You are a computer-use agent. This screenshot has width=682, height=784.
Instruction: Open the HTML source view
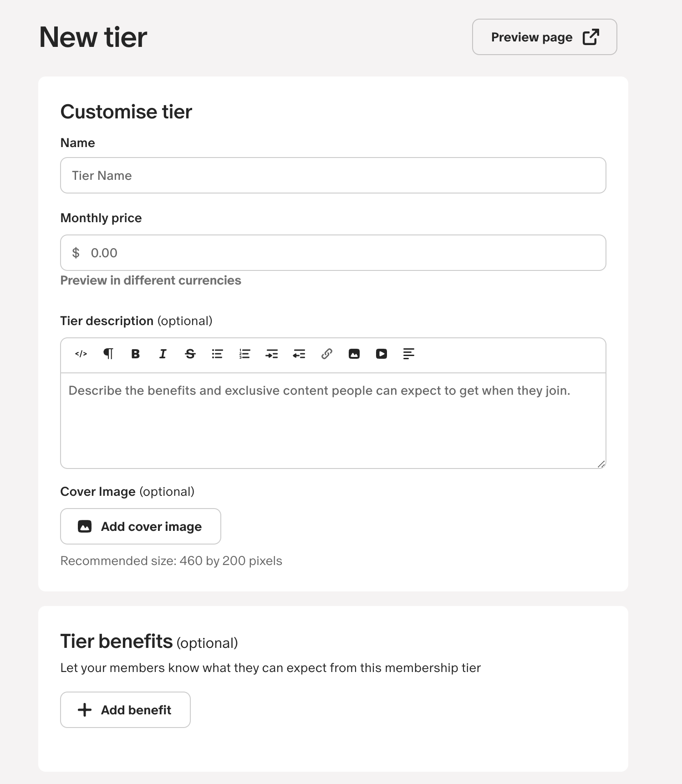click(81, 354)
